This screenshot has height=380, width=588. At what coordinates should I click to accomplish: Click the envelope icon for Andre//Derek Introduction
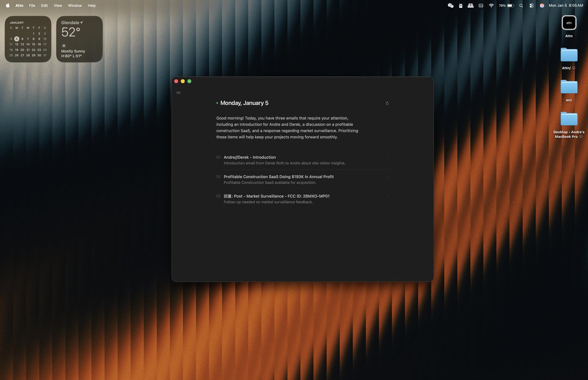218,157
